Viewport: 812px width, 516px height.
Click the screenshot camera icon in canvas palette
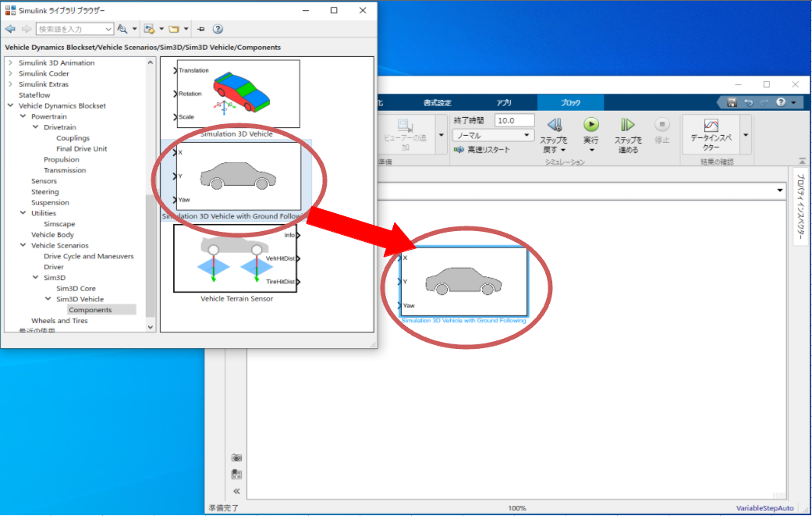[x=236, y=458]
